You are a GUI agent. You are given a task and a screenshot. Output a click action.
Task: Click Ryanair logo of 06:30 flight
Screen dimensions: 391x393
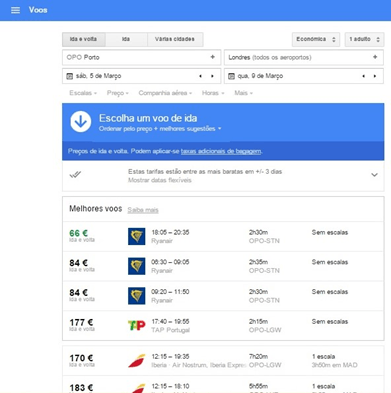pos(137,266)
